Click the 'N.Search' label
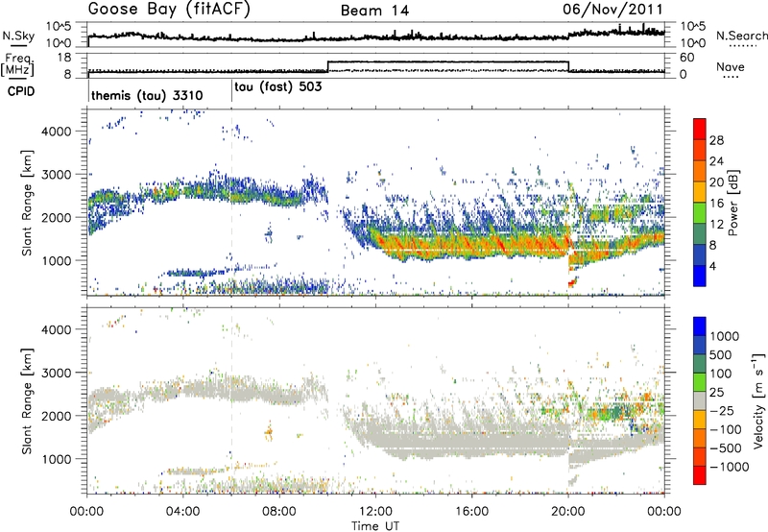768x532 pixels. coord(741,36)
